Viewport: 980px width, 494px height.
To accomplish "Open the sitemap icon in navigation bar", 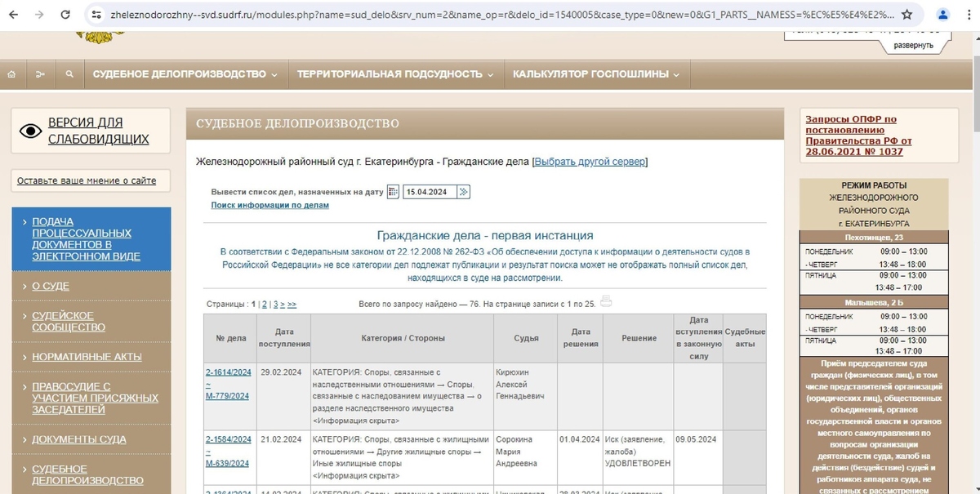I will point(40,74).
